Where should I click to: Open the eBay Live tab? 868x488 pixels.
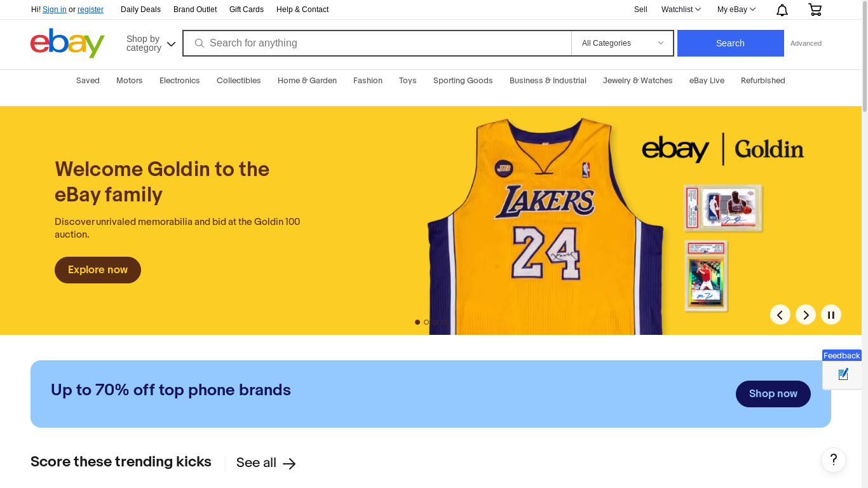tap(707, 81)
